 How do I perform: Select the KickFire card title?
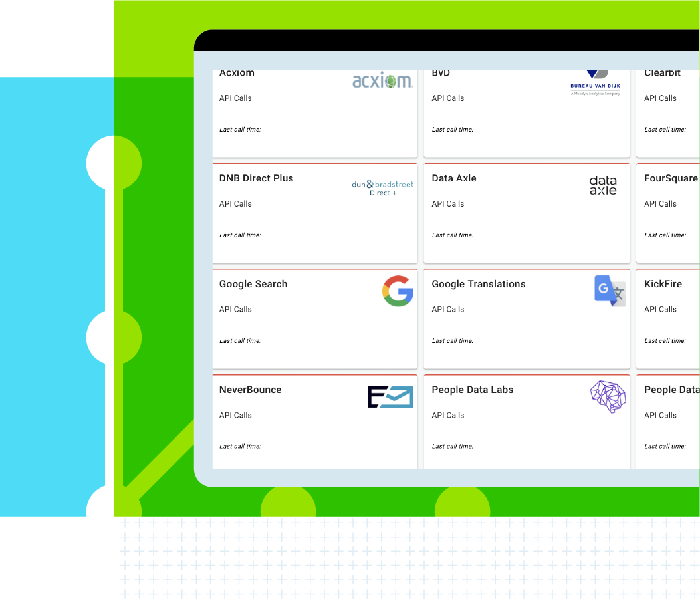pyautogui.click(x=663, y=284)
